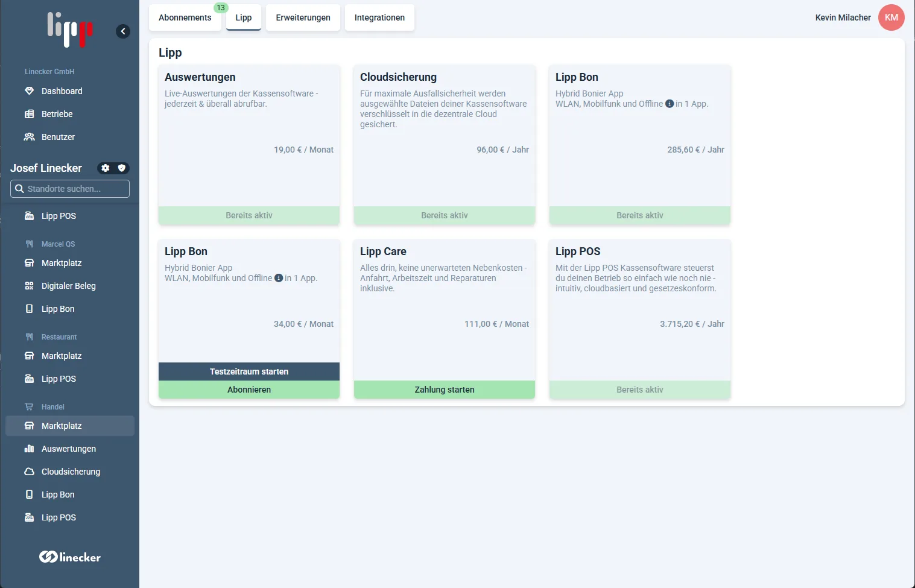The image size is (915, 588).
Task: Click the Auswertungen card title
Action: point(200,77)
